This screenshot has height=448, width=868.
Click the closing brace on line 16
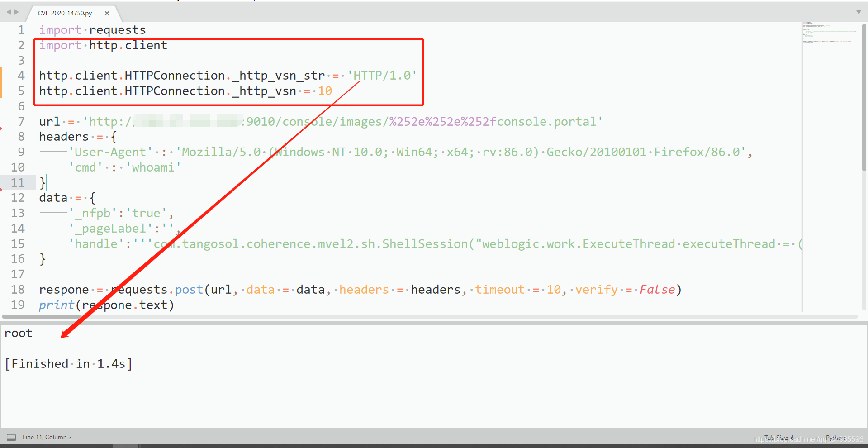tap(43, 259)
